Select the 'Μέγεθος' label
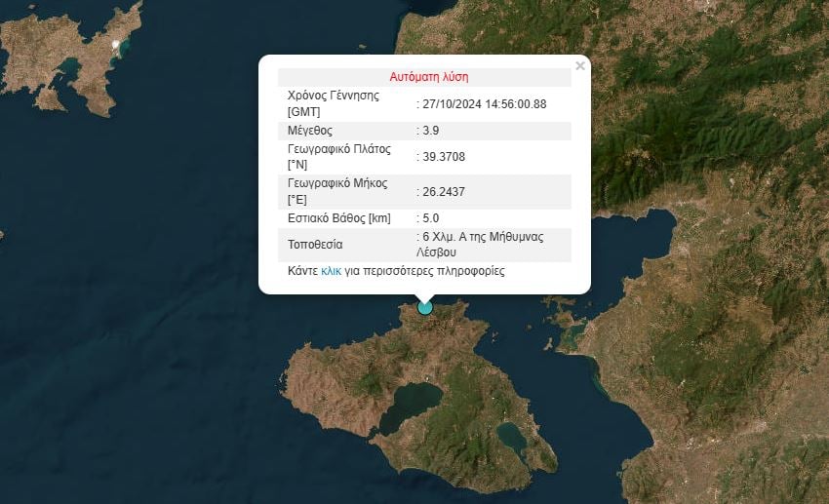829x504 pixels. coord(310,131)
